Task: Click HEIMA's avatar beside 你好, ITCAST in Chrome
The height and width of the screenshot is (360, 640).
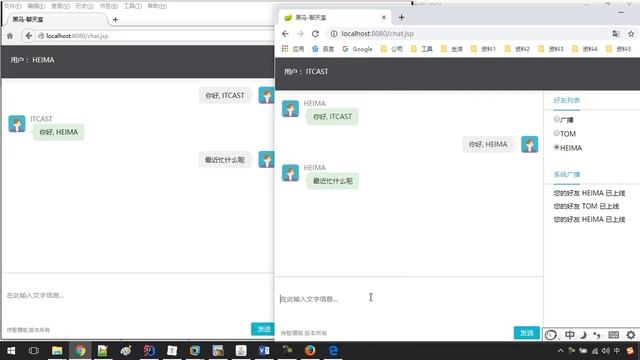Action: [290, 109]
